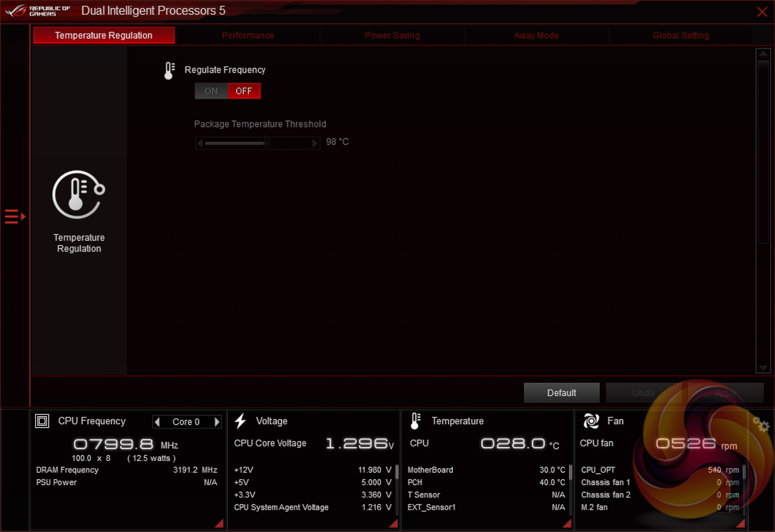Click the Core 0 selector label

coord(186,422)
